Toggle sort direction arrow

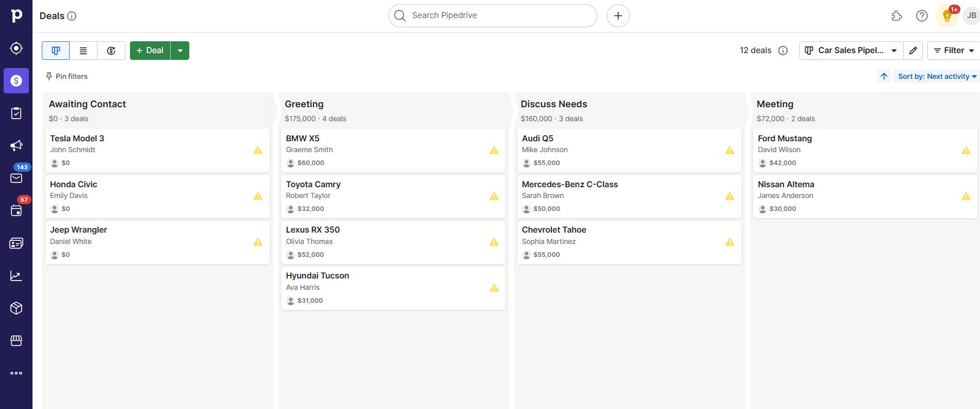pos(884,76)
